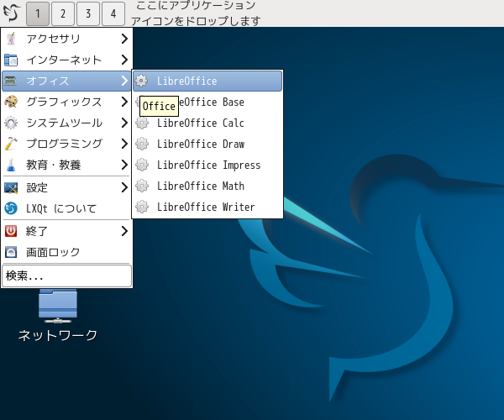Open the プログラミング menu entry

(x=66, y=144)
